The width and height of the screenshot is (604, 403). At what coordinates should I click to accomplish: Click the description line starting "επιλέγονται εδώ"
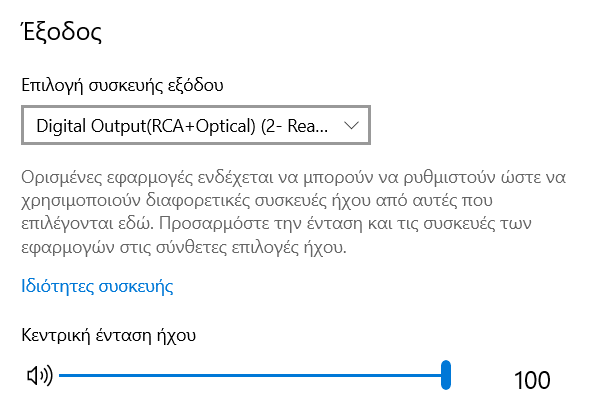(x=280, y=224)
